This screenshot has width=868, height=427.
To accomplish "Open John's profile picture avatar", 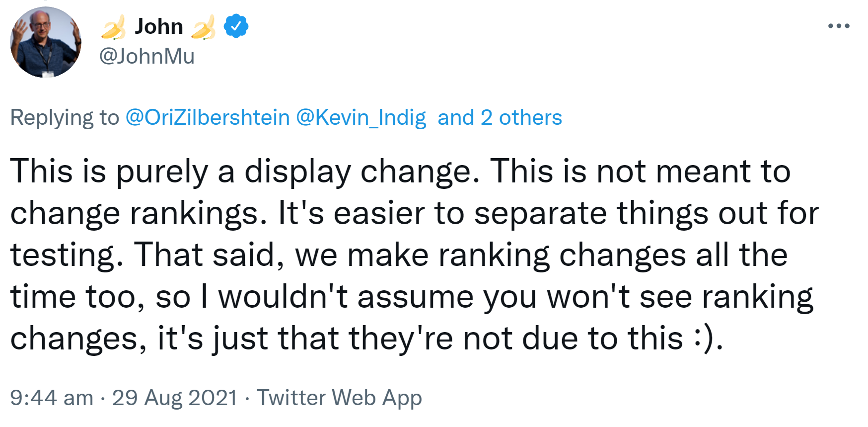I will pos(46,42).
